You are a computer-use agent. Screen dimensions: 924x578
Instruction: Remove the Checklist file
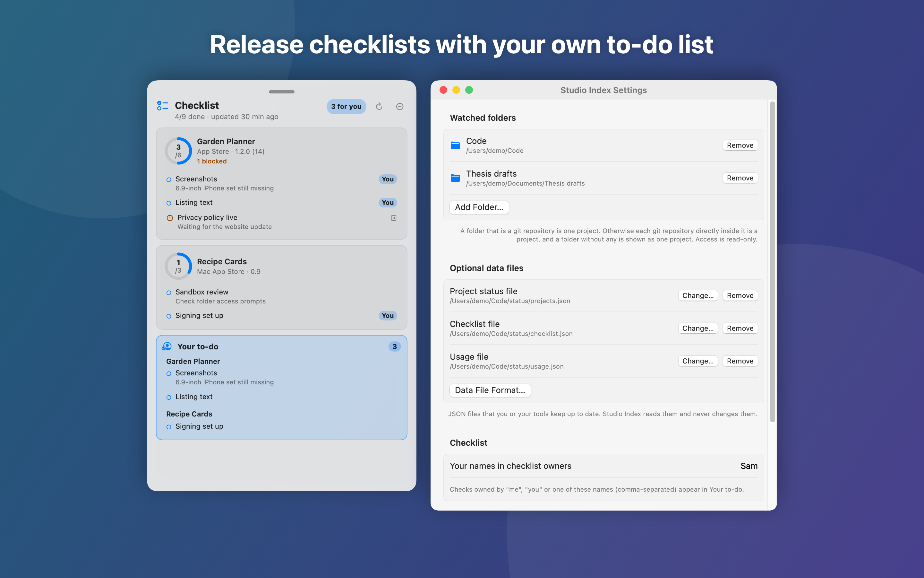[x=740, y=328]
